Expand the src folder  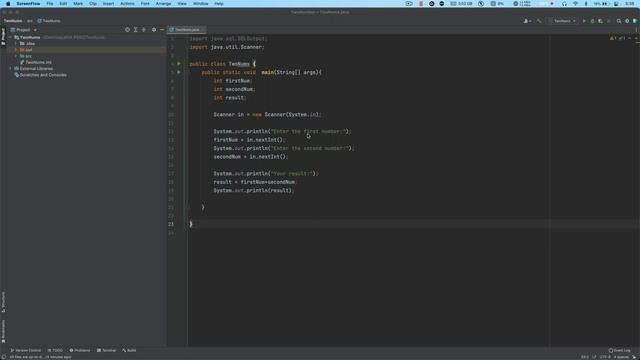click(x=16, y=56)
